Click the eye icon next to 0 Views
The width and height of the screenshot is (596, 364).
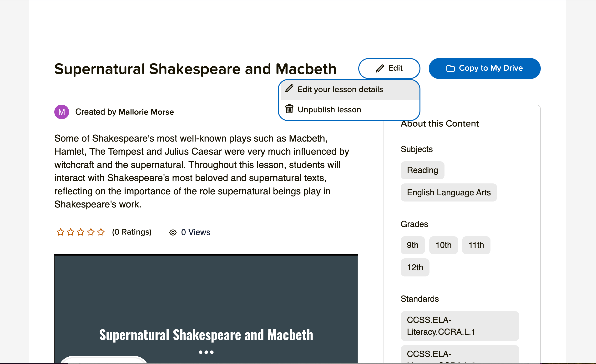click(x=173, y=233)
